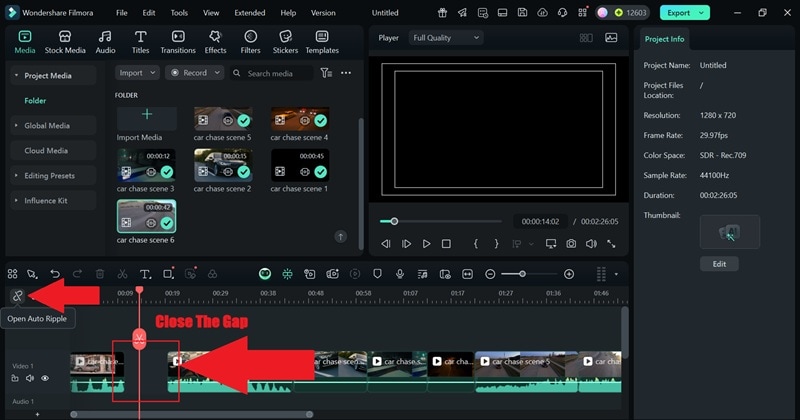Add a marker with the shield icon

377,274
